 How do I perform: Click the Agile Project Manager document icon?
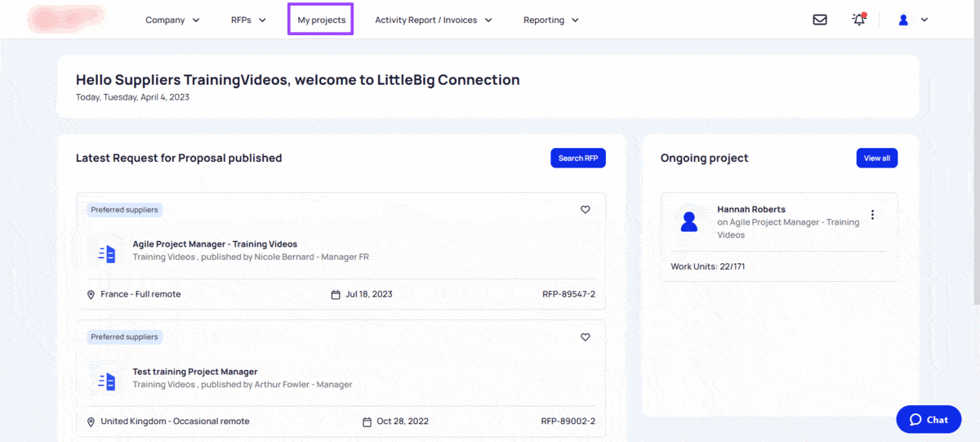[107, 254]
